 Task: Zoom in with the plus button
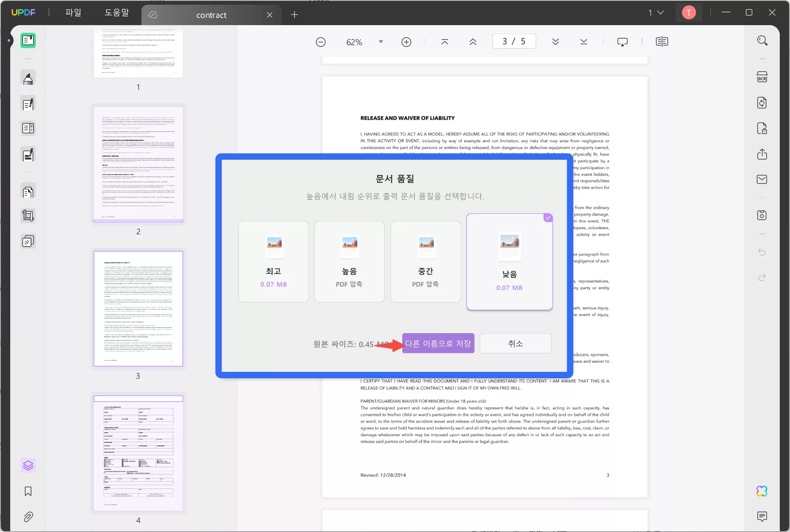tap(407, 42)
